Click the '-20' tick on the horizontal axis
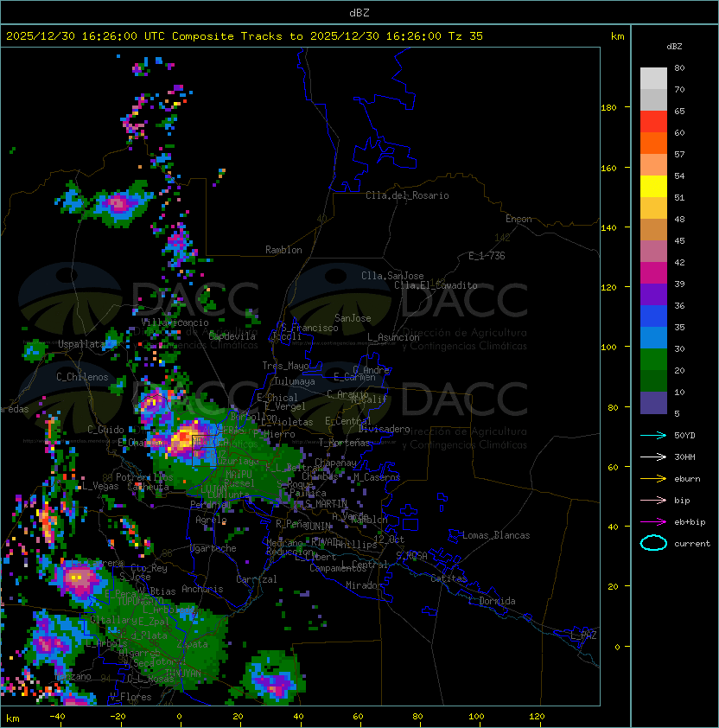719x728 pixels. [x=118, y=717]
